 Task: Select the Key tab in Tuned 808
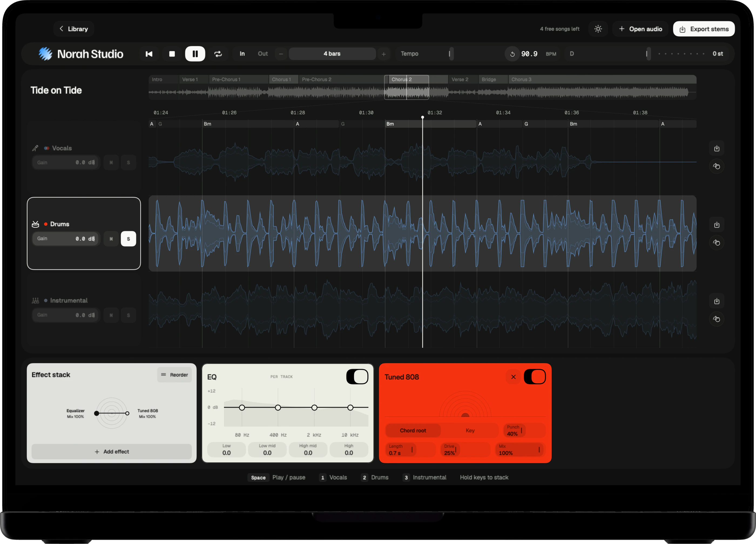pos(470,430)
